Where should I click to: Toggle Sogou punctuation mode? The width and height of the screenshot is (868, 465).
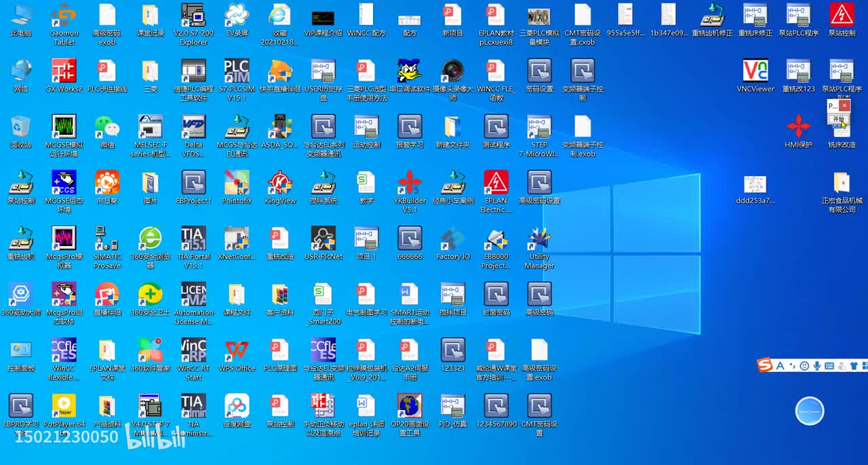791,366
